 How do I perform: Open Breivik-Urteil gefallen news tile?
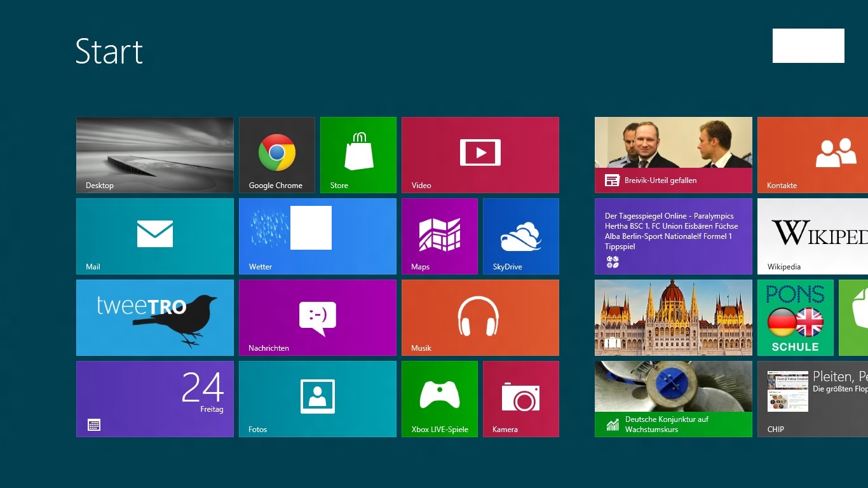pos(674,155)
